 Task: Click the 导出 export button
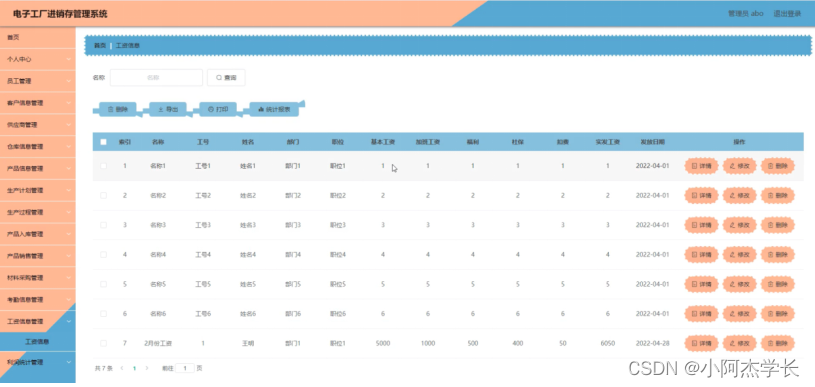(x=168, y=110)
